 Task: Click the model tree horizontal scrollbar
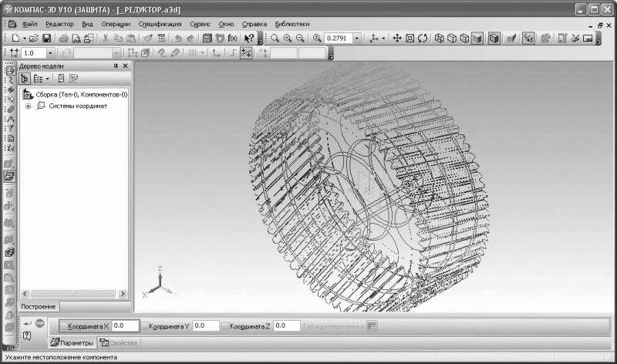click(x=73, y=294)
